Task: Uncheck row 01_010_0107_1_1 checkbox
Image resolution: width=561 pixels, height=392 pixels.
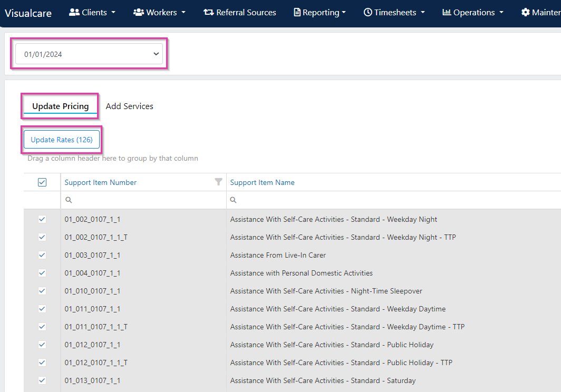Action: click(x=42, y=291)
